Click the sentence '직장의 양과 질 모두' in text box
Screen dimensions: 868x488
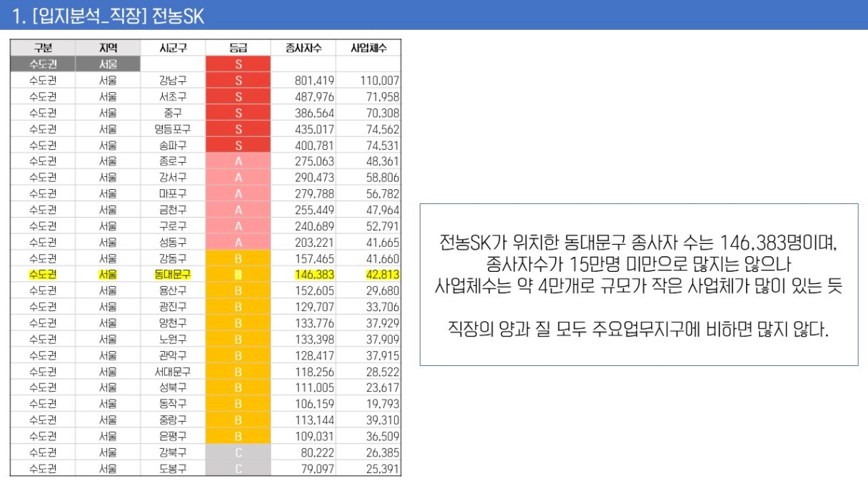(638, 330)
